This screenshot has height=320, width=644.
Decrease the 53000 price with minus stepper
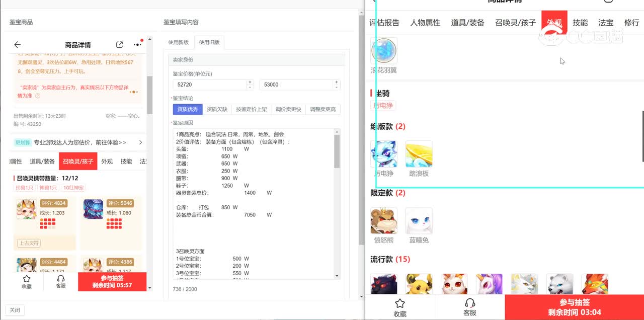[x=337, y=87]
